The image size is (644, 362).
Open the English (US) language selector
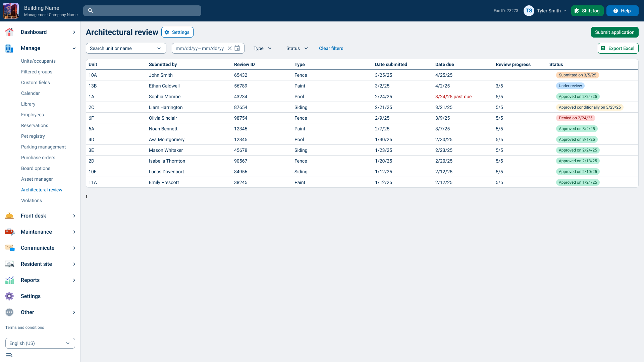coord(40,343)
